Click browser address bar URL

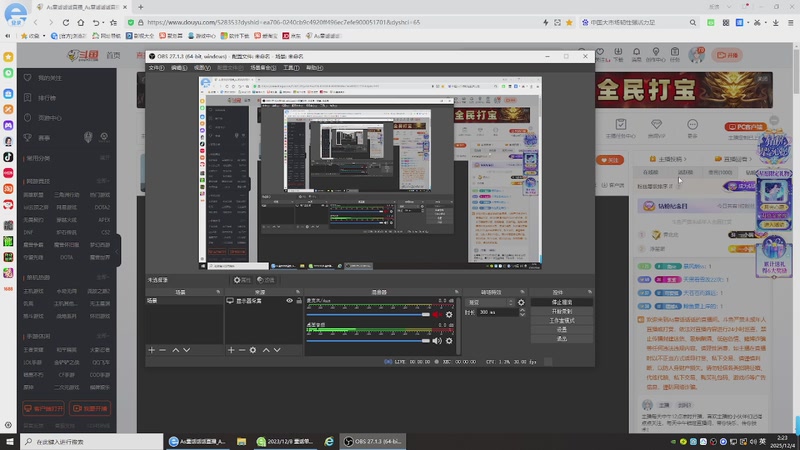(x=284, y=22)
